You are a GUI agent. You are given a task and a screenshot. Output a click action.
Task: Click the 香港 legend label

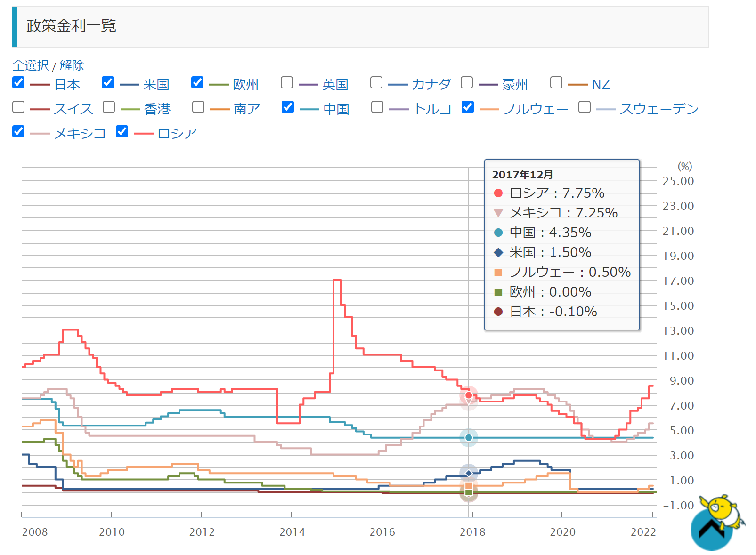coord(157,109)
